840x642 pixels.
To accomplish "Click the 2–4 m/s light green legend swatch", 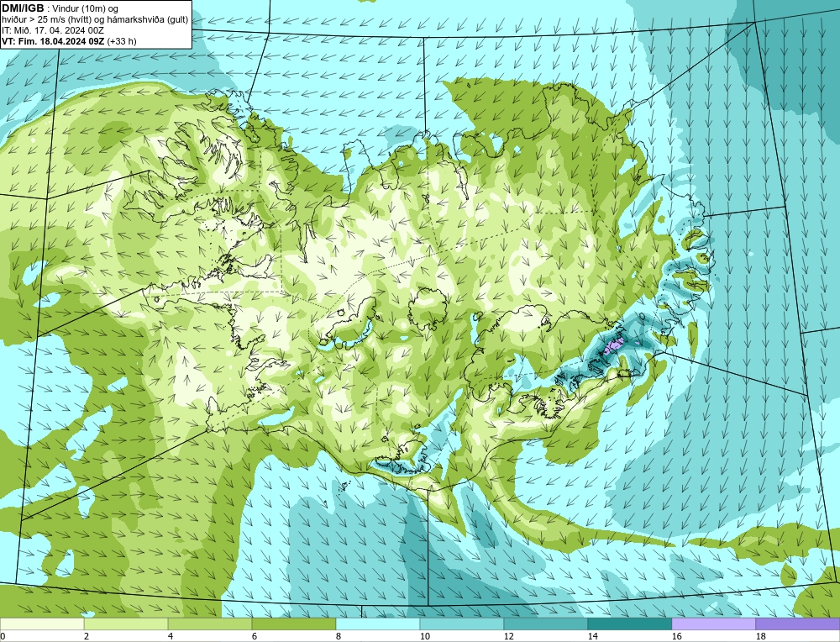I will click(x=126, y=624).
